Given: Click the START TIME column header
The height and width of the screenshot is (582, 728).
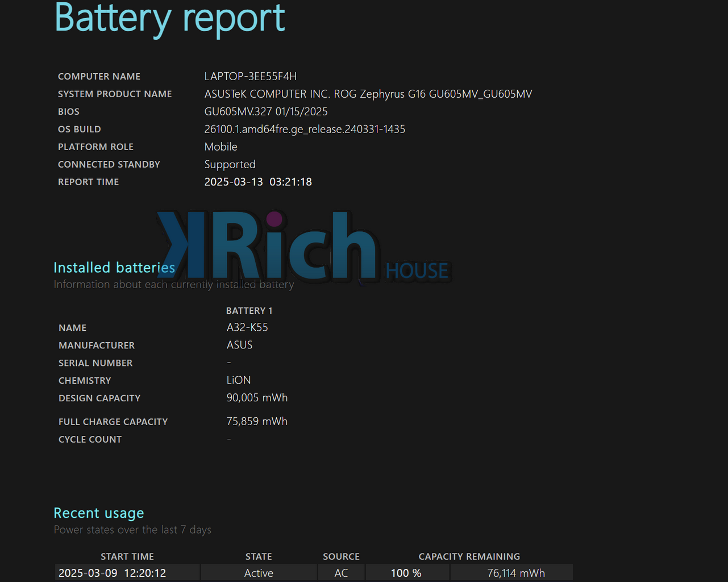Looking at the screenshot, I should click(x=127, y=556).
